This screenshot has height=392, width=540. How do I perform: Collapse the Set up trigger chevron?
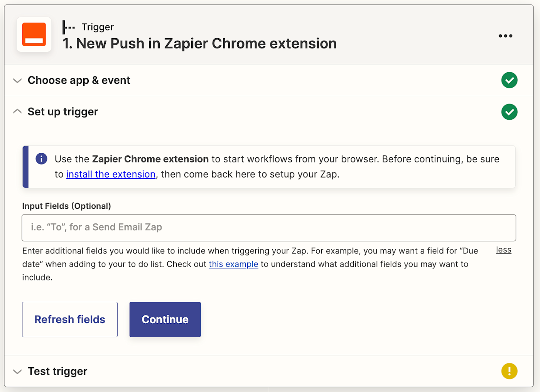tap(17, 112)
